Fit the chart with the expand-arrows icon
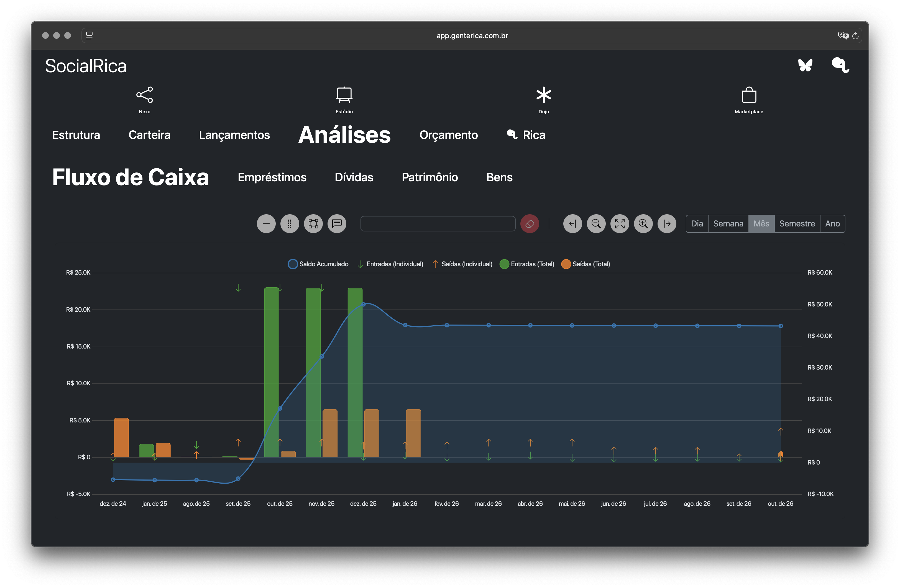 [619, 224]
